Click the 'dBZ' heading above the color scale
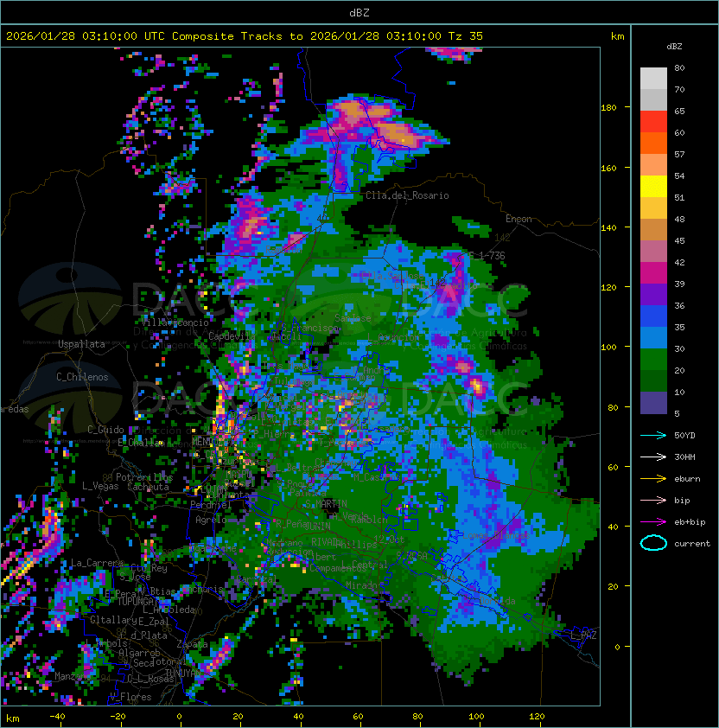Viewport: 719px width, 728px height. pos(674,47)
